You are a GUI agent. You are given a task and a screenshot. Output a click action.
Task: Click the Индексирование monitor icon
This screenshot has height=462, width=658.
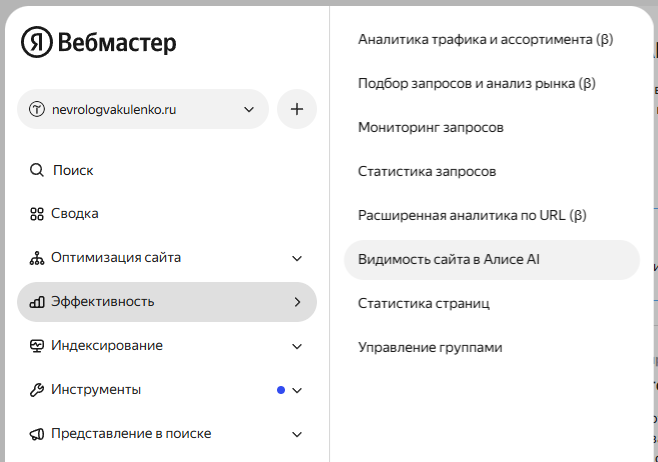(x=37, y=346)
